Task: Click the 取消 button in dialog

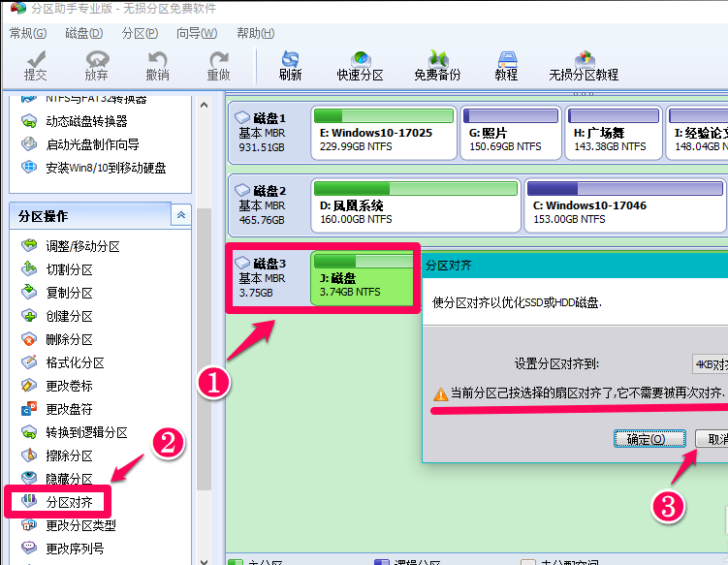Action: coord(713,439)
